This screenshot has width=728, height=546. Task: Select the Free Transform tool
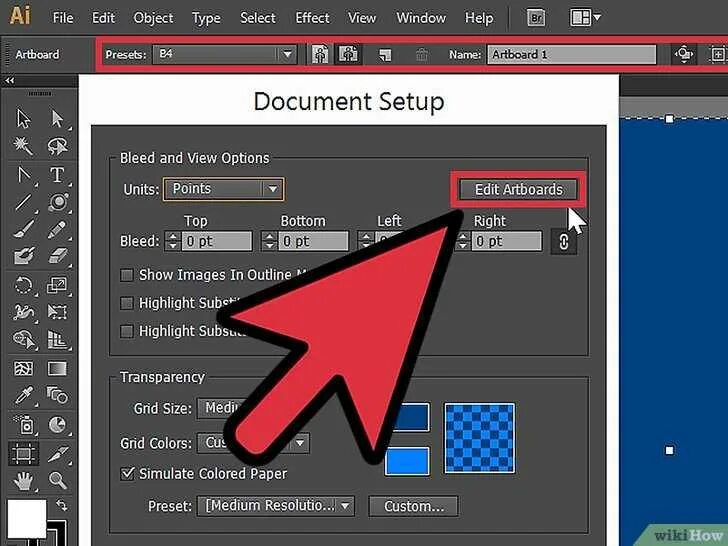coord(57,312)
